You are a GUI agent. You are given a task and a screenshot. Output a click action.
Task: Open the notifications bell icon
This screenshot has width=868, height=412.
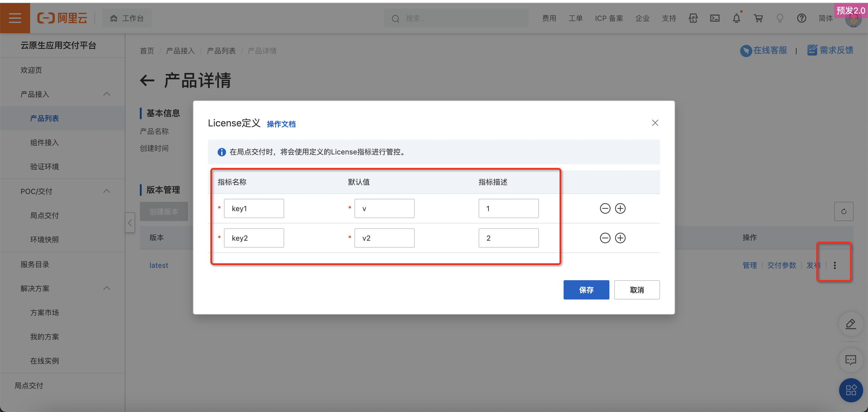click(x=737, y=18)
